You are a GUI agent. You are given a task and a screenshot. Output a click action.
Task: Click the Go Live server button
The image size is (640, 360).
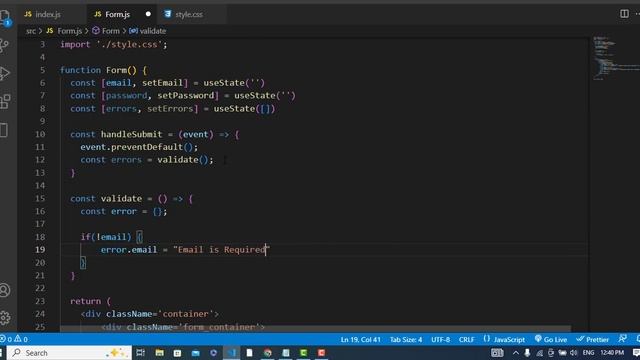(x=551, y=339)
